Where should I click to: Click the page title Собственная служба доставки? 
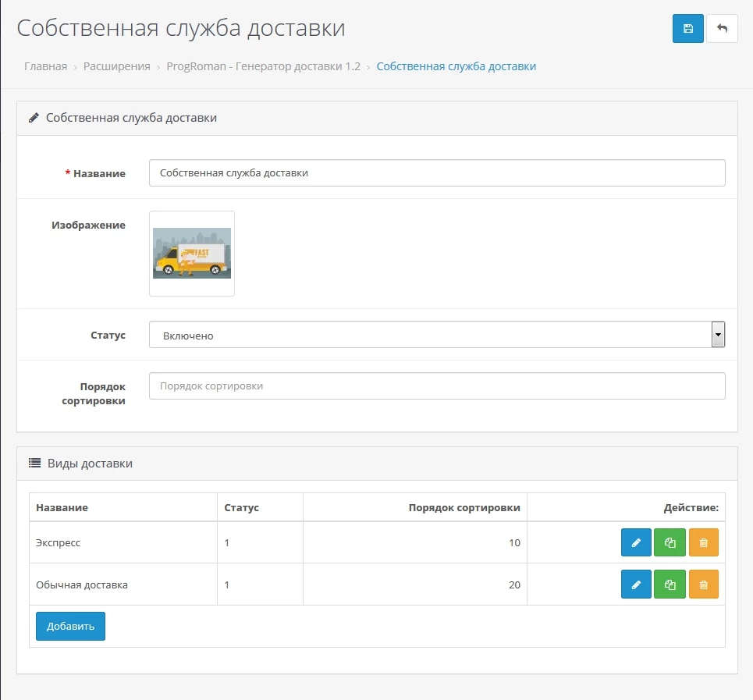coord(181,28)
